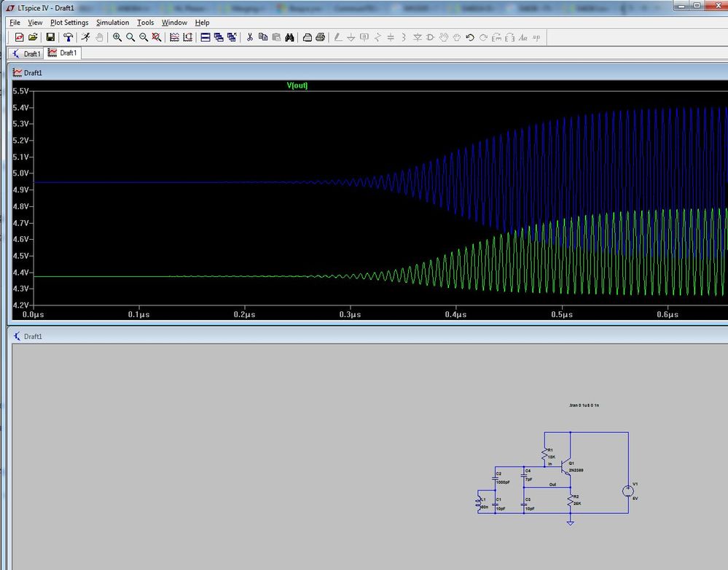The width and height of the screenshot is (728, 570).
Task: Click the .tran simulation directive text
Action: click(x=584, y=405)
